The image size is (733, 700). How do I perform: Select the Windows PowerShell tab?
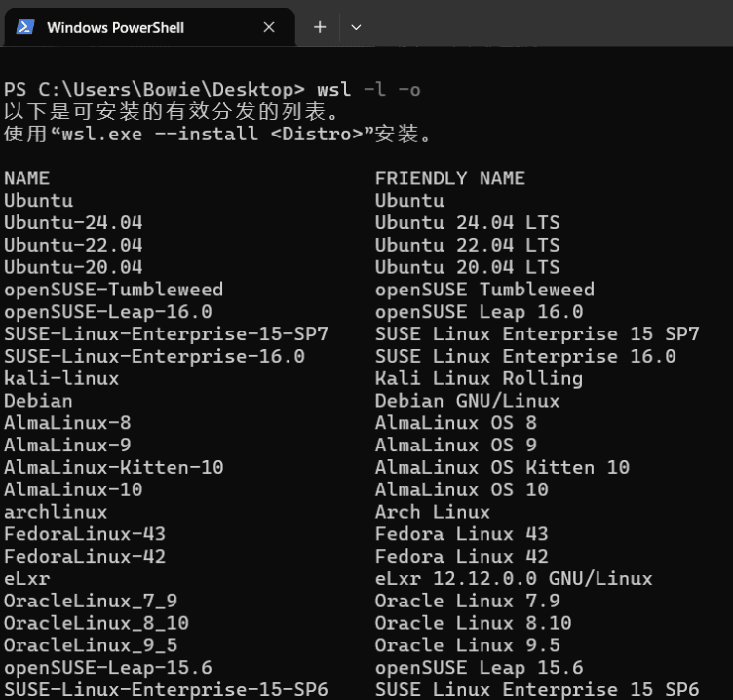click(x=149, y=27)
